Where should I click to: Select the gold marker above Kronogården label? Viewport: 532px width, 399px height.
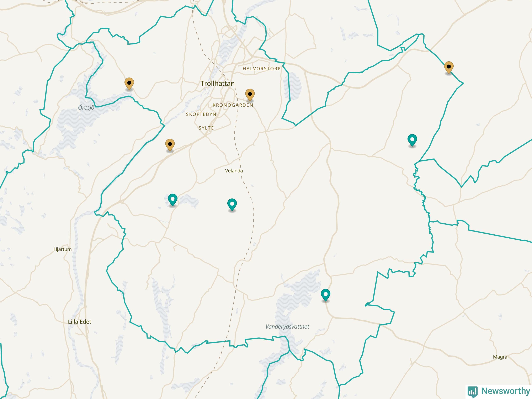click(250, 95)
